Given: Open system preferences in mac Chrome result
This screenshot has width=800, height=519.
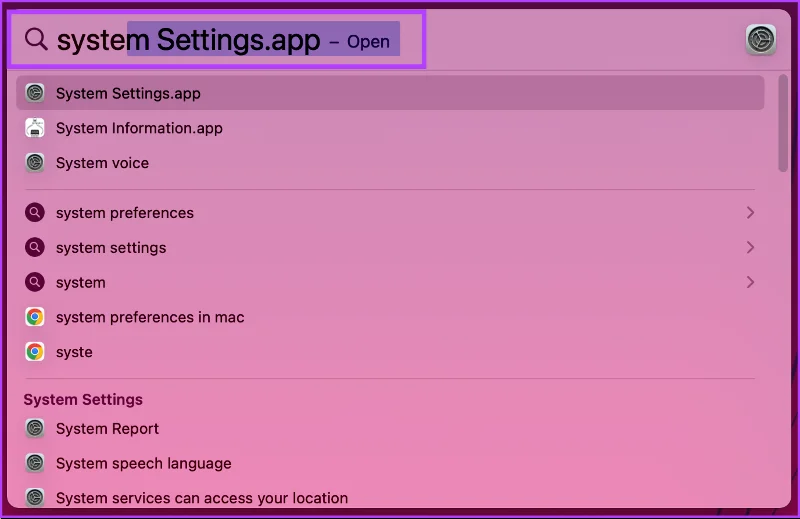Looking at the screenshot, I should point(390,317).
